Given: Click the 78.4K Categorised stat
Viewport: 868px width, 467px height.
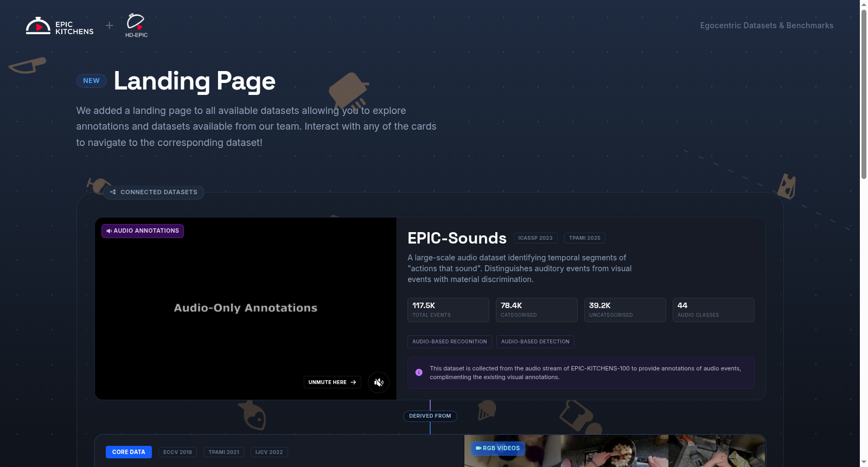Looking at the screenshot, I should click(537, 310).
